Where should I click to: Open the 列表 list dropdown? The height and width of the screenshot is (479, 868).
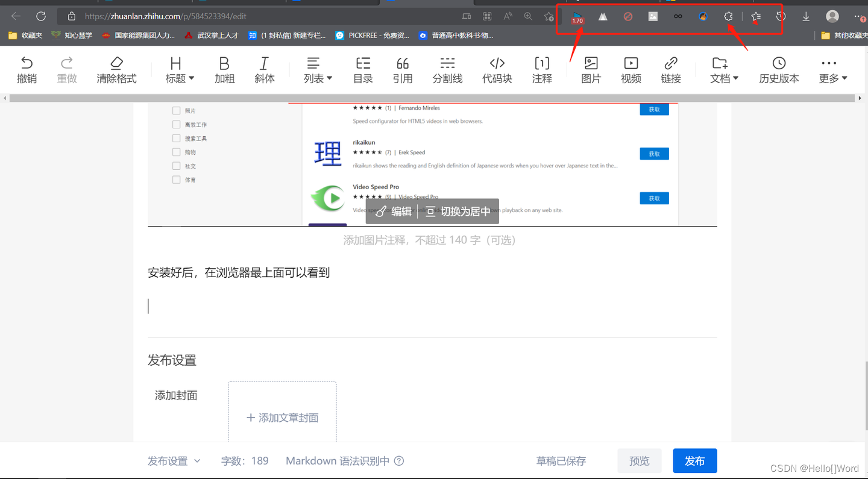click(x=318, y=70)
